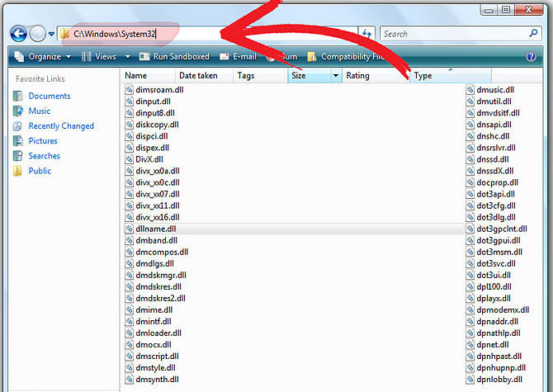Select the file dmdskres2.dll
The width and height of the screenshot is (553, 392).
coord(160,298)
